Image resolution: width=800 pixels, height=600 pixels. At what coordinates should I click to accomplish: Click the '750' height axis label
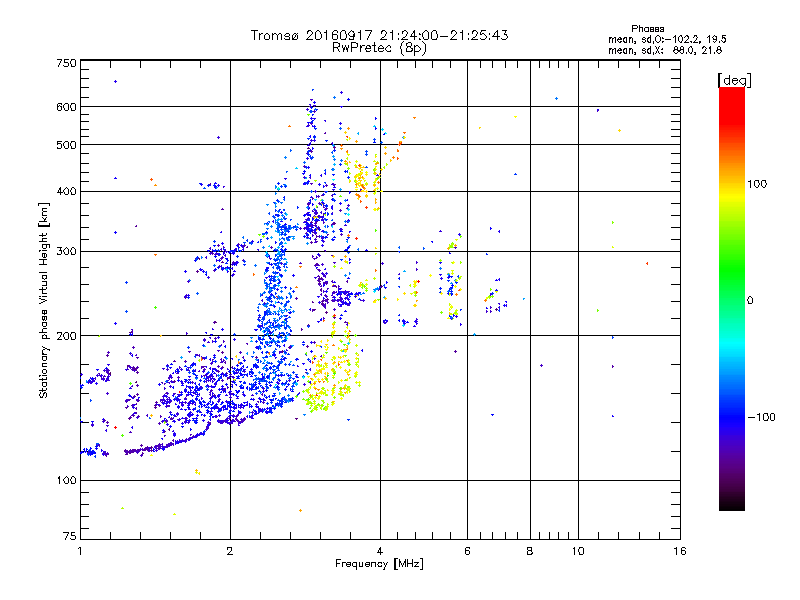click(67, 63)
